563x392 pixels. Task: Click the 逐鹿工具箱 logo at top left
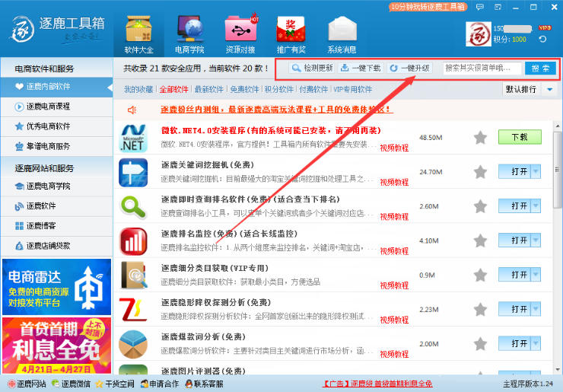point(58,29)
